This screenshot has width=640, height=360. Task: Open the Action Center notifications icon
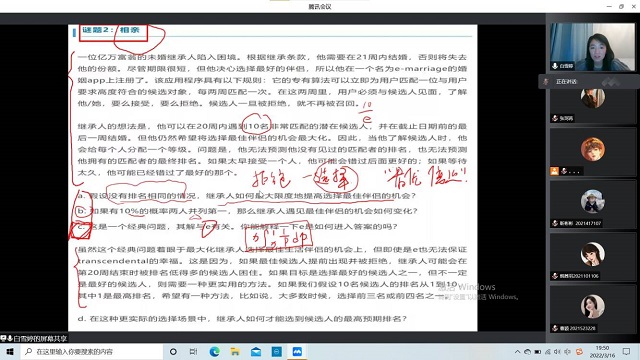point(627,351)
